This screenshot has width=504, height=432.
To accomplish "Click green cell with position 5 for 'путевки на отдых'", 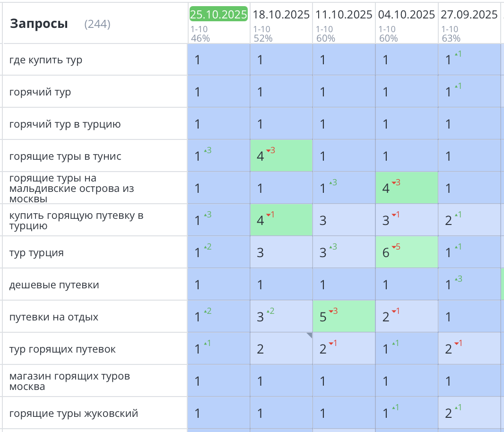I will [x=344, y=317].
